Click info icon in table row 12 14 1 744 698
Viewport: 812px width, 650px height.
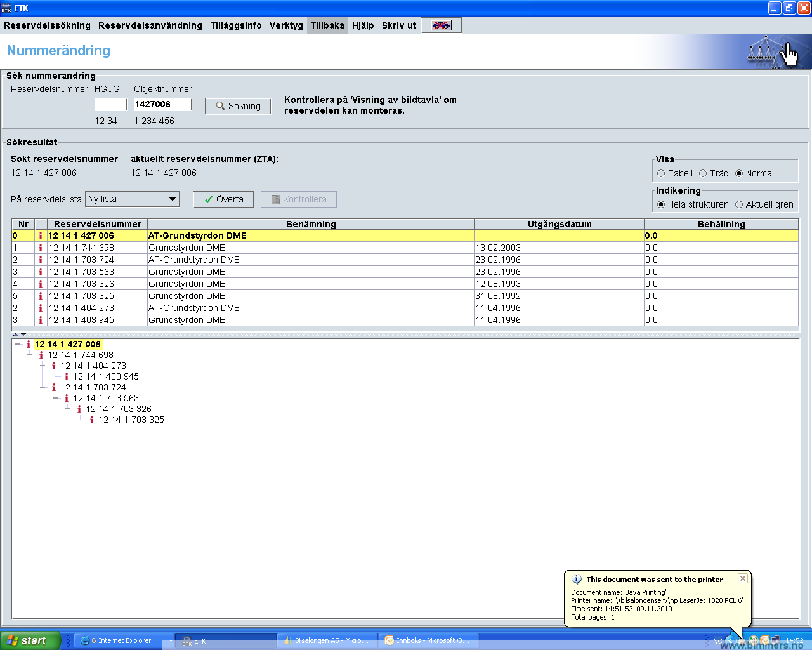(41, 248)
